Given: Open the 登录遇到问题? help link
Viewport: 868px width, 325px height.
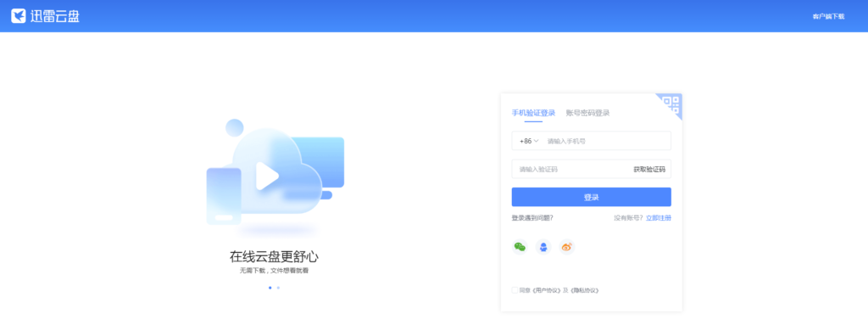Looking at the screenshot, I should 532,218.
